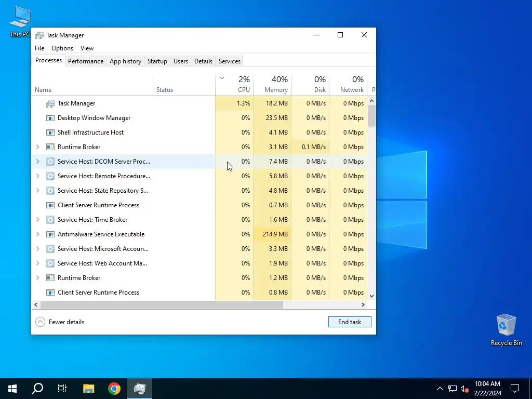
Task: Click the 23.5 MB memory value
Action: click(x=277, y=118)
